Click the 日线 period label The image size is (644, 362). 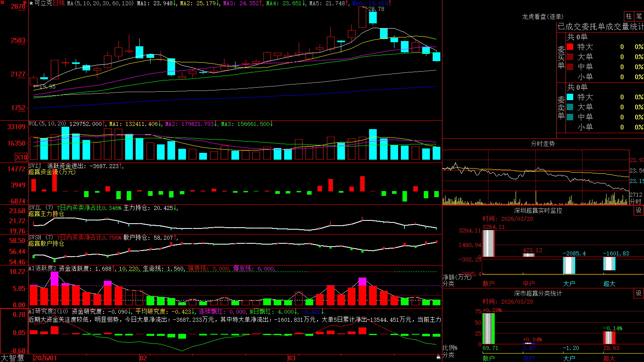click(x=59, y=3)
